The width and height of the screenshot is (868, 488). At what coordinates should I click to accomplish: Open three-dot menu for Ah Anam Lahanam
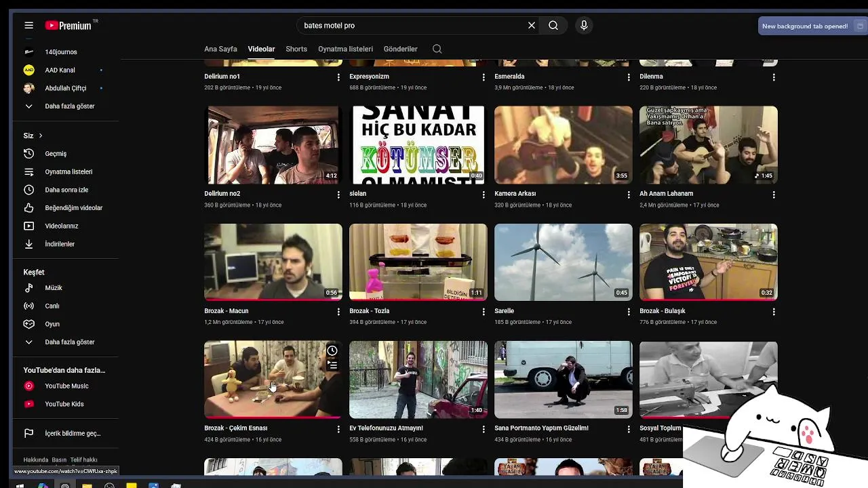pos(774,195)
